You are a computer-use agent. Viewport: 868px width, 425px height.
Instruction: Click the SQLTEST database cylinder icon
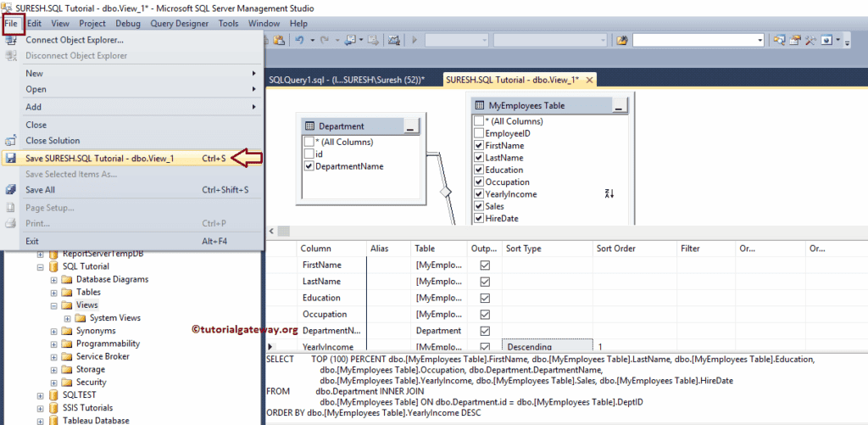[53, 395]
